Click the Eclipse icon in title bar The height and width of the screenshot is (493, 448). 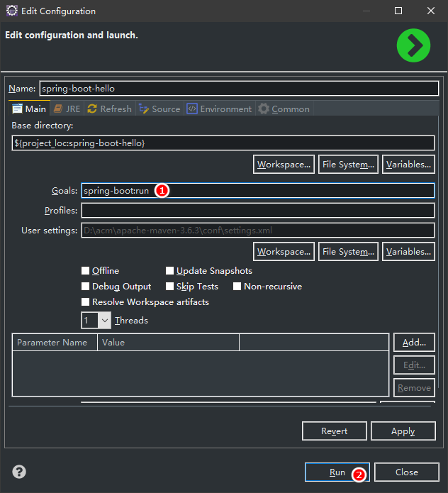tap(12, 11)
